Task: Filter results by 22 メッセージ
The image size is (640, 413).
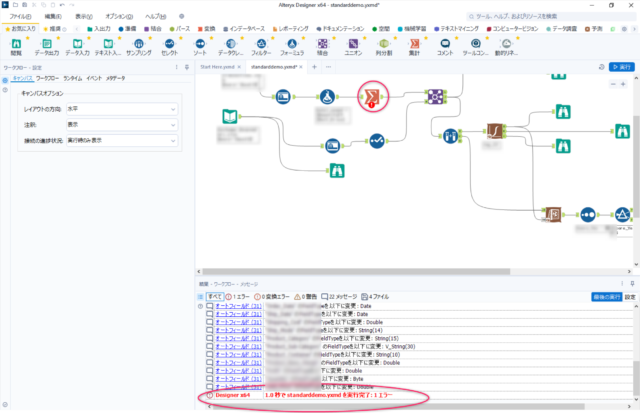Action: click(x=339, y=297)
